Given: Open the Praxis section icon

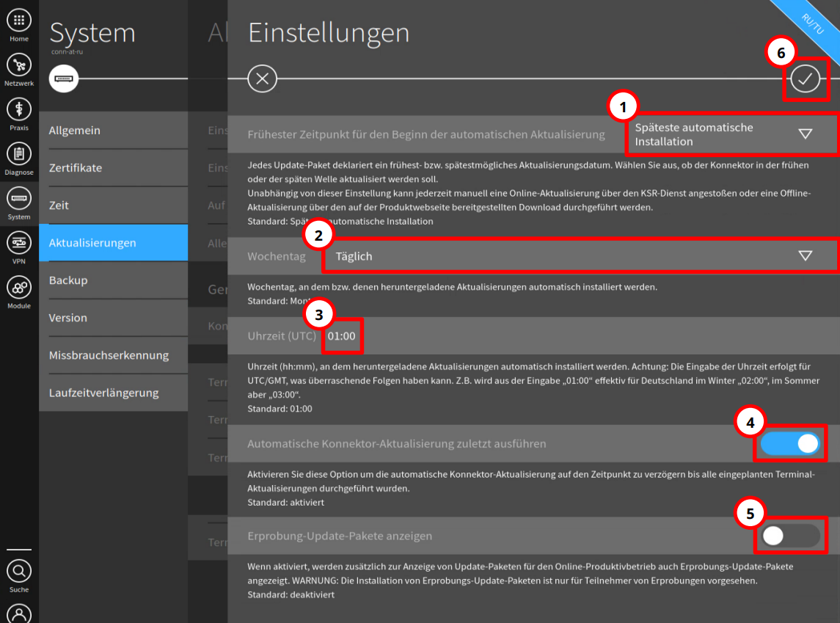Looking at the screenshot, I should tap(19, 110).
